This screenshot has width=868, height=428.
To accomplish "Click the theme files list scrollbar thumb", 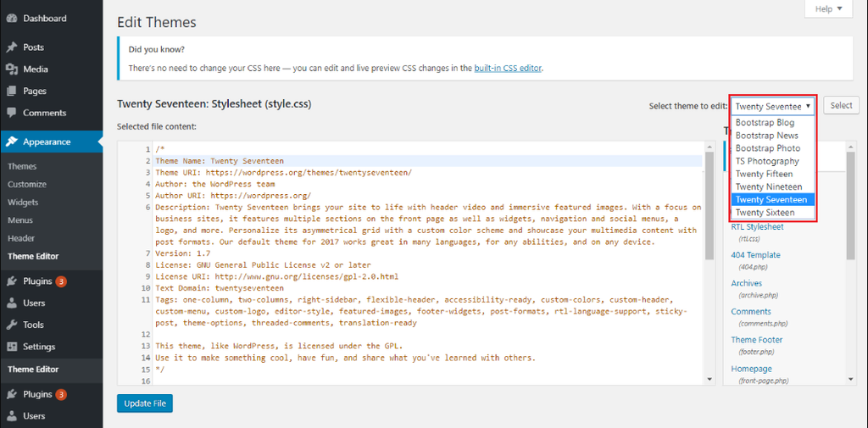I will (851, 205).
